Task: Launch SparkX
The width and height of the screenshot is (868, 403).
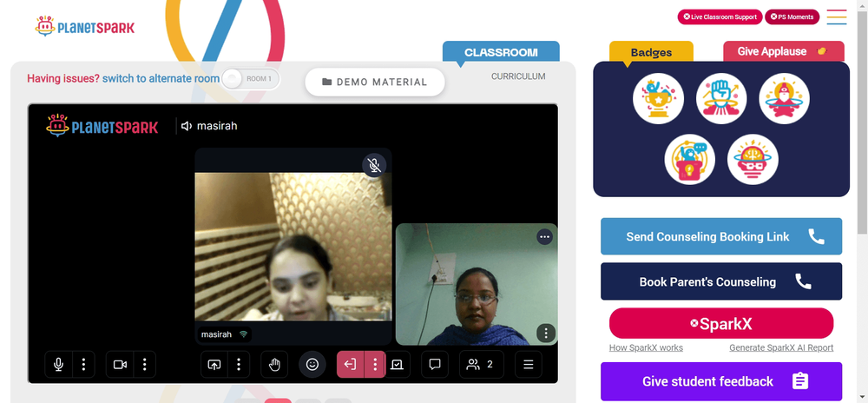Action: (x=721, y=323)
